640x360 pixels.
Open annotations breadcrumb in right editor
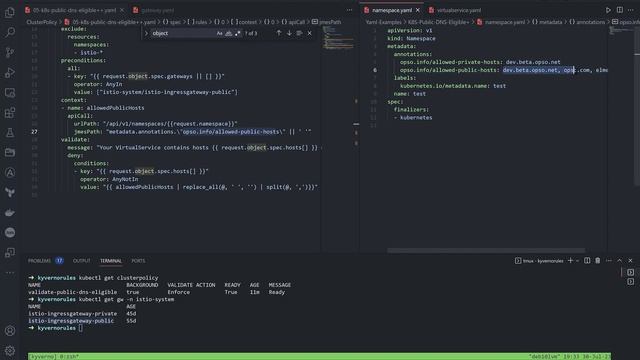tap(587, 22)
